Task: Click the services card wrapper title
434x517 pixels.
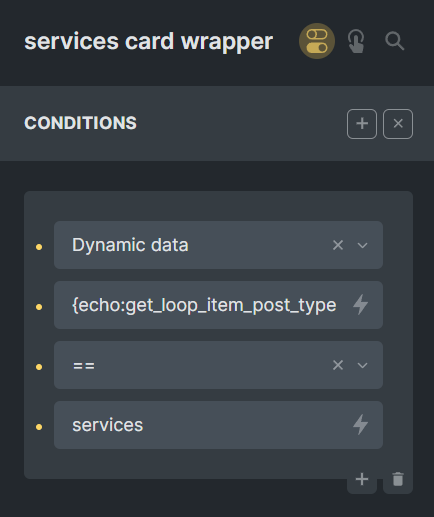Action: pyautogui.click(x=149, y=41)
